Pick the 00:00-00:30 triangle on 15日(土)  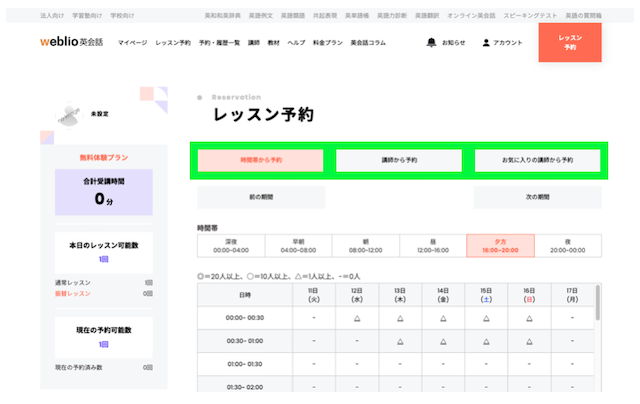(x=486, y=318)
